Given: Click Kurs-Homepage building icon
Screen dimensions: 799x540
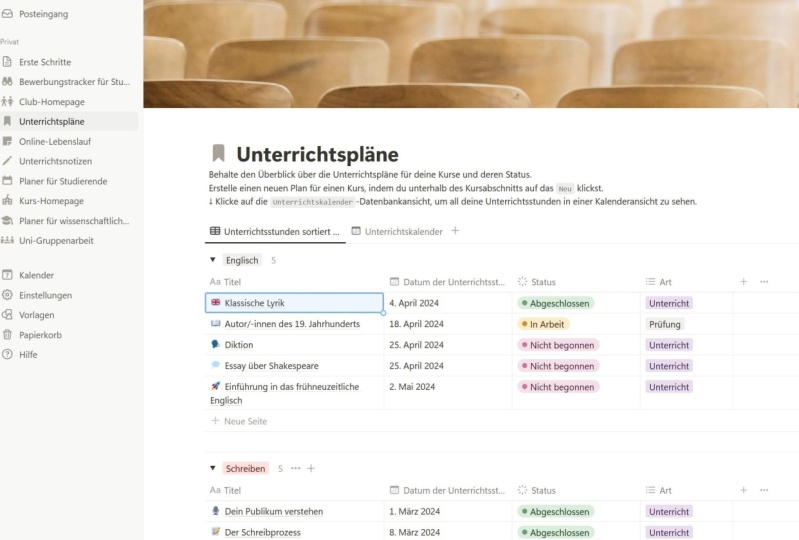Looking at the screenshot, I should click(x=7, y=201).
